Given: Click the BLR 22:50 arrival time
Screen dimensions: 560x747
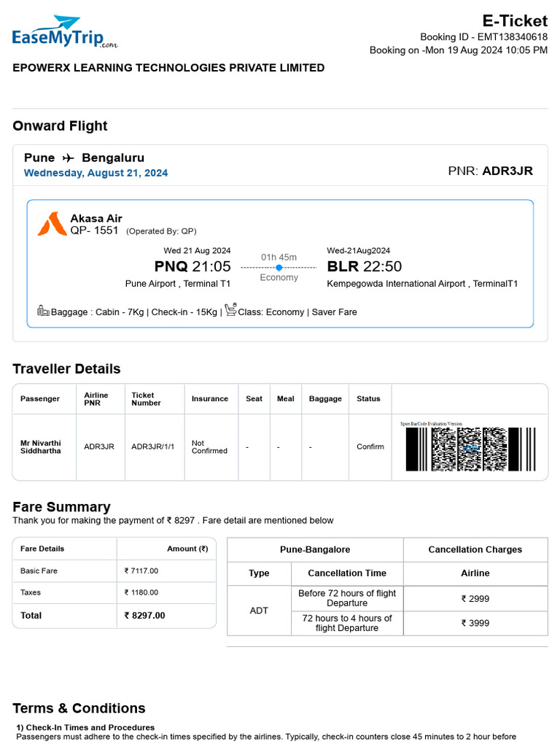Looking at the screenshot, I should tap(365, 266).
